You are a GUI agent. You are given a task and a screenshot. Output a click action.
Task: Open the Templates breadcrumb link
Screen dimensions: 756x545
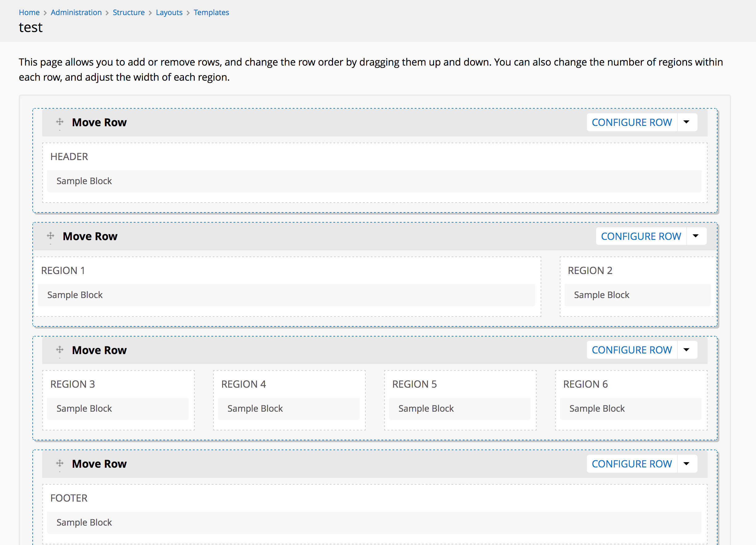[x=211, y=12]
